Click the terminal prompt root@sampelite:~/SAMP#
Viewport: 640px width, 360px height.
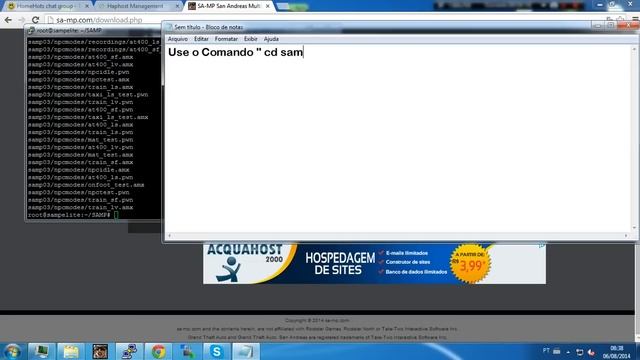pyautogui.click(x=69, y=215)
